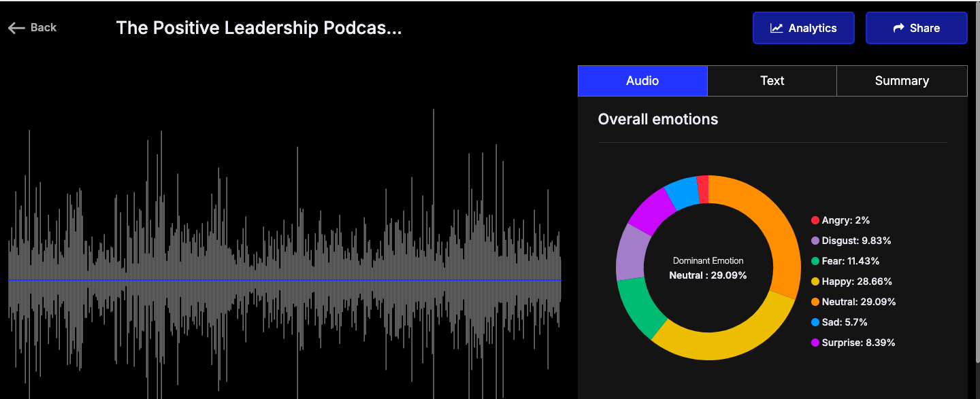The height and width of the screenshot is (399, 980).
Task: Click the Angry: 2% legend label
Action: click(846, 220)
